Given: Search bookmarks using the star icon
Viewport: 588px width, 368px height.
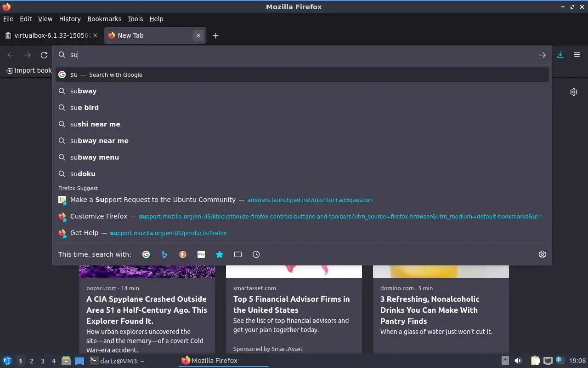Looking at the screenshot, I should [x=220, y=254].
